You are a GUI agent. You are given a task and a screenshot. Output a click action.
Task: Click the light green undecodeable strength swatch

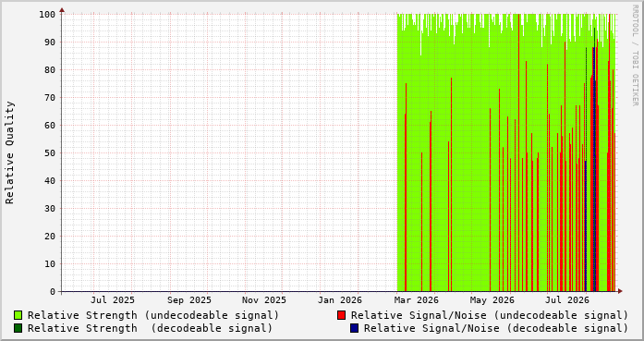click(18, 315)
